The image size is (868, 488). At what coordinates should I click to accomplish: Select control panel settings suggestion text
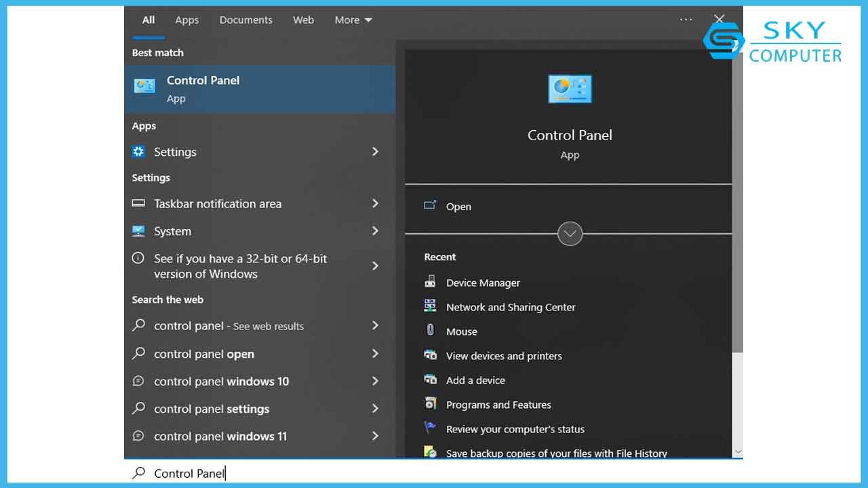212,409
